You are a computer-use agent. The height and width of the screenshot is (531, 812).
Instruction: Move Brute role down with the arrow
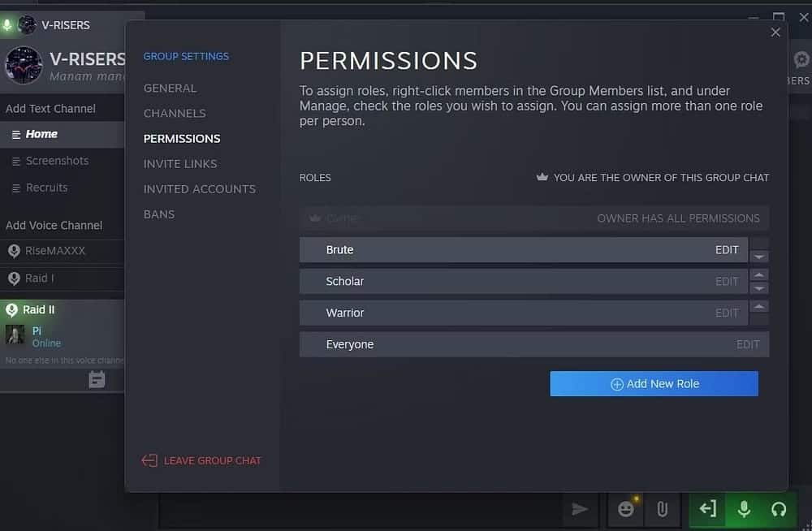click(x=759, y=256)
